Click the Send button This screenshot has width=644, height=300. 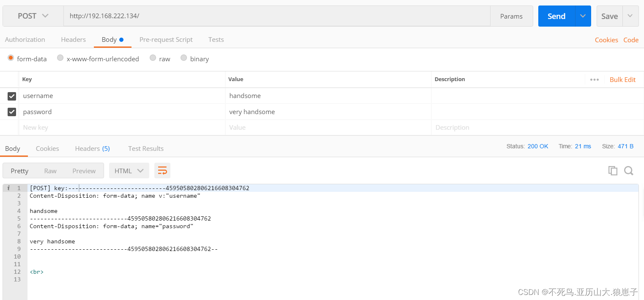tap(556, 16)
